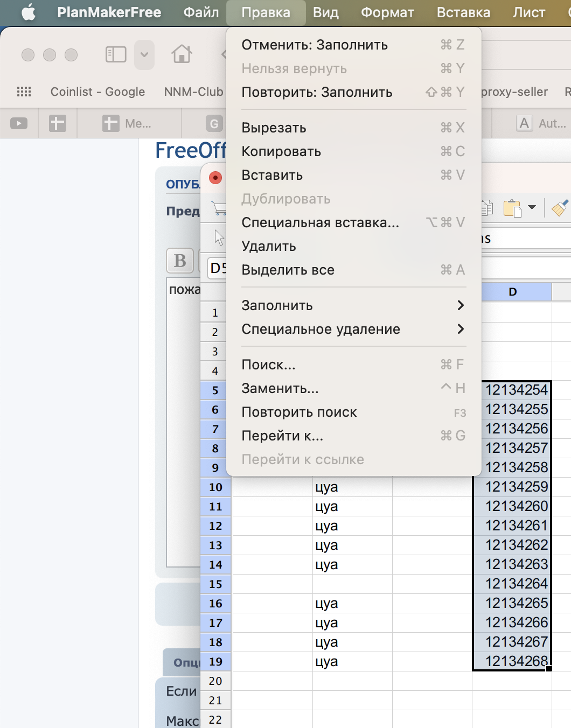571x728 pixels.
Task: Click row 20 header in spreadsheet
Action: (x=215, y=681)
